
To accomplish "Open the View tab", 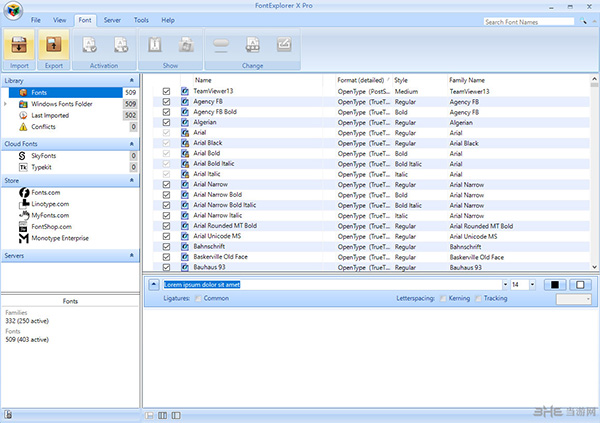I will tap(59, 20).
